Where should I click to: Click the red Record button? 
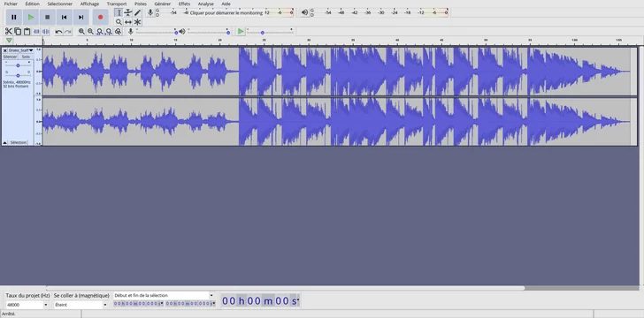coord(100,18)
